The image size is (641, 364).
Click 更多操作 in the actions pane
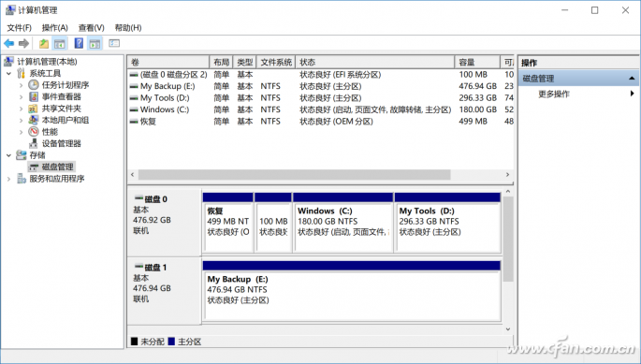click(x=554, y=95)
